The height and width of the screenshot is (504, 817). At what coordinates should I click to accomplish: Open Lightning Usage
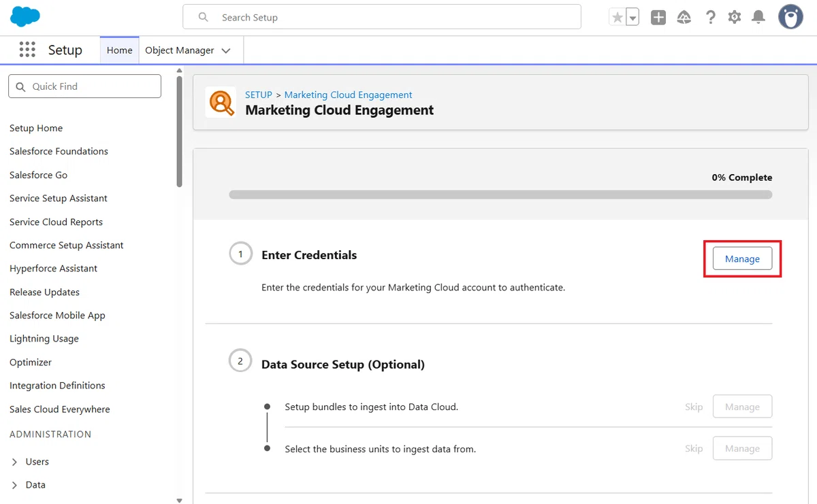44,338
